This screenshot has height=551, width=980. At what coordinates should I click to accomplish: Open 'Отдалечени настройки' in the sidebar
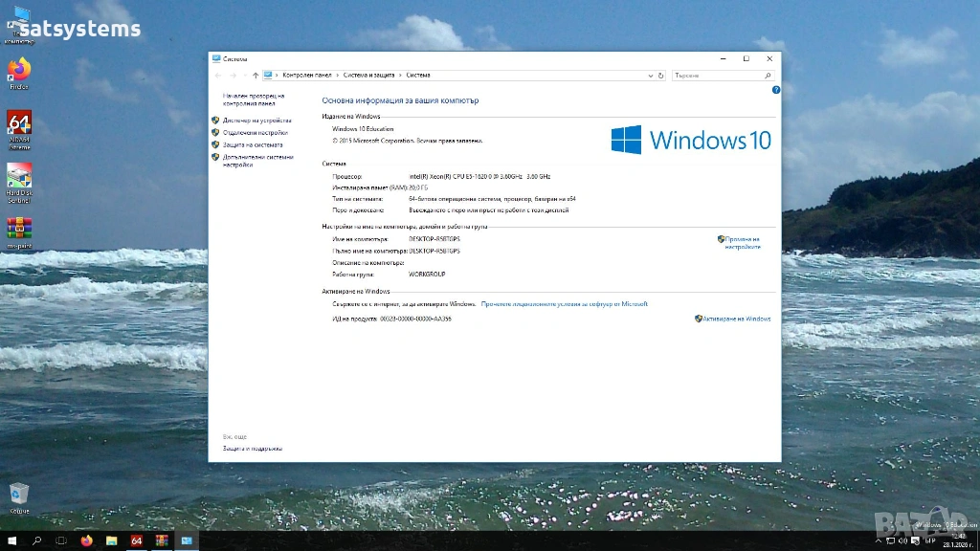tap(255, 133)
